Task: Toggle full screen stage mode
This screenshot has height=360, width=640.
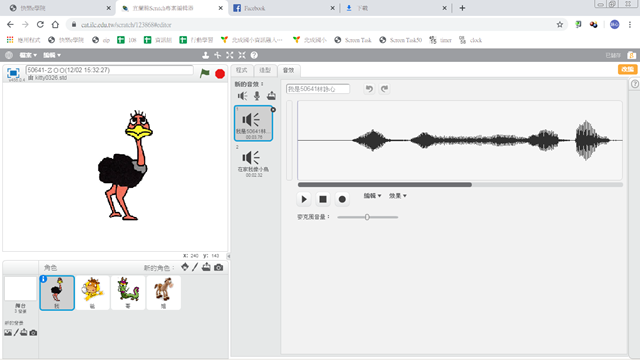Action: coord(13,73)
